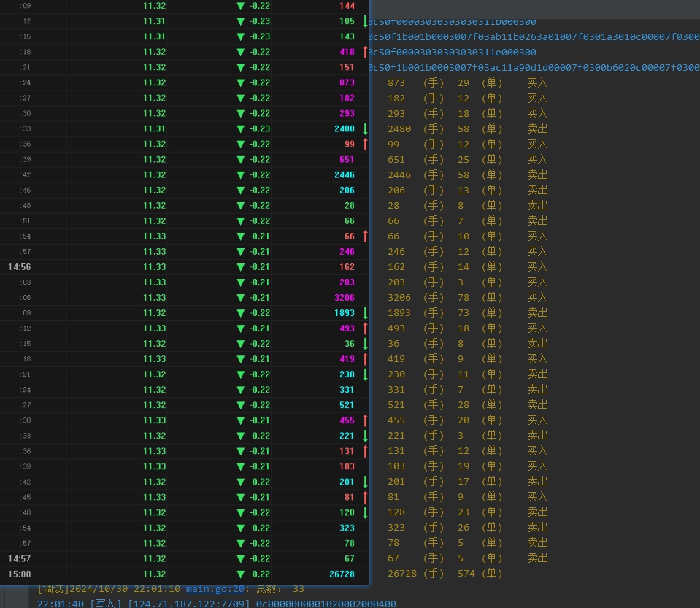The height and width of the screenshot is (608, 700).
Task: Click the red up arrow beside volume 418
Action: pos(365,52)
